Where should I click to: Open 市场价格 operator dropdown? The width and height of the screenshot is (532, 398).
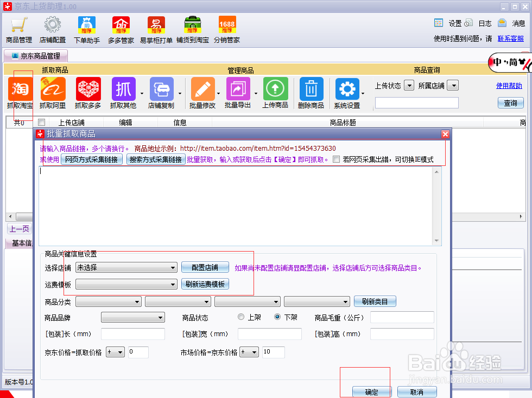tap(249, 352)
